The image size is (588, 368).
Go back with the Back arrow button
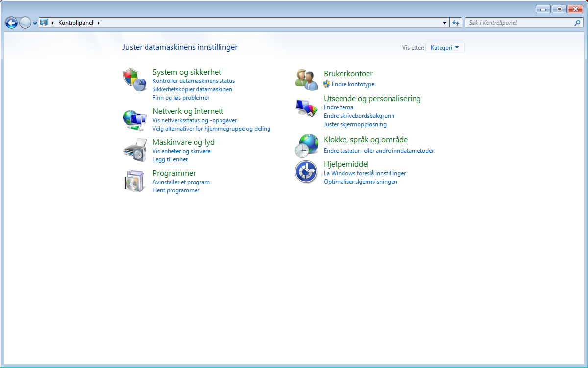point(11,23)
